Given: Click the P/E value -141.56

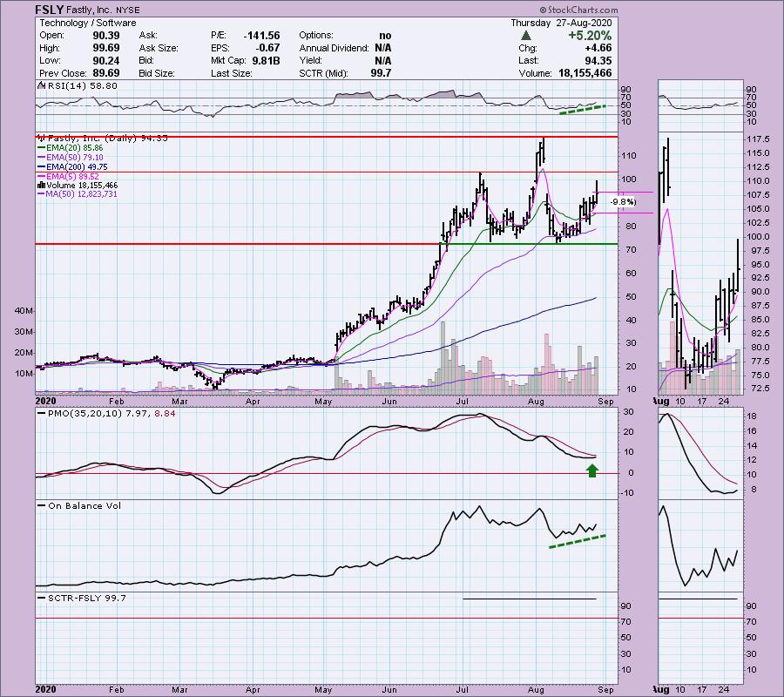Looking at the screenshot, I should click(x=261, y=36).
